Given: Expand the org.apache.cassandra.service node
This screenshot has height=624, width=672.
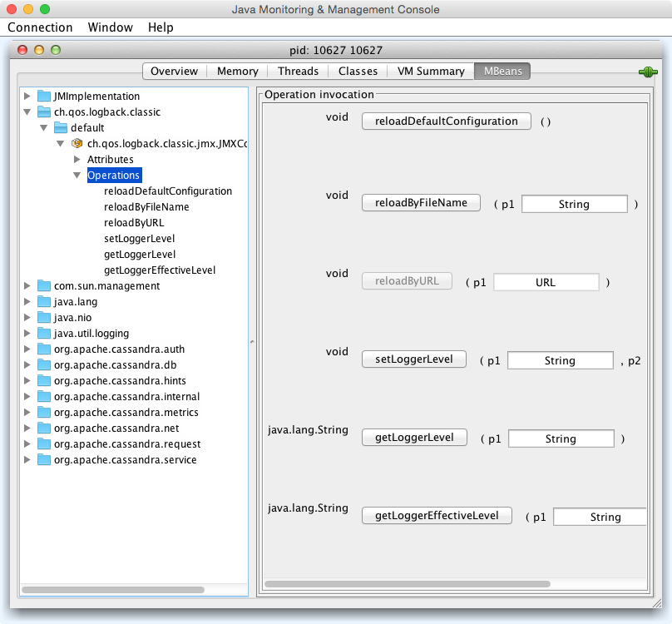Looking at the screenshot, I should pyautogui.click(x=27, y=460).
